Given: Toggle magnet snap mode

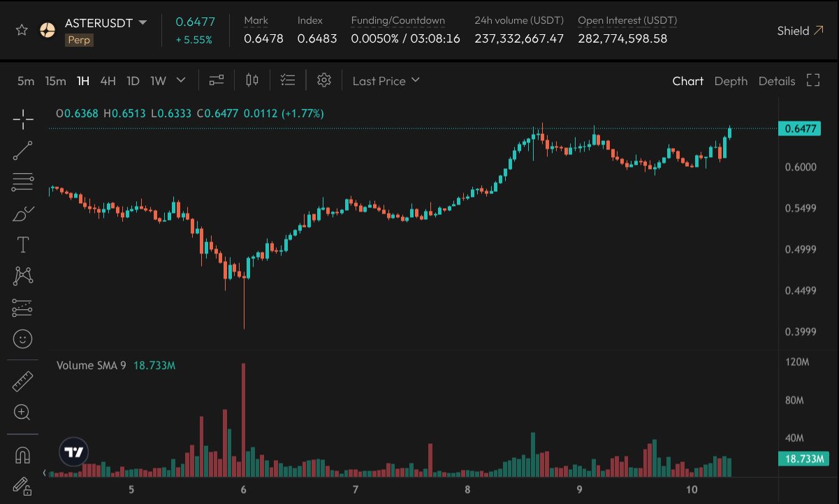Looking at the screenshot, I should point(23,455).
